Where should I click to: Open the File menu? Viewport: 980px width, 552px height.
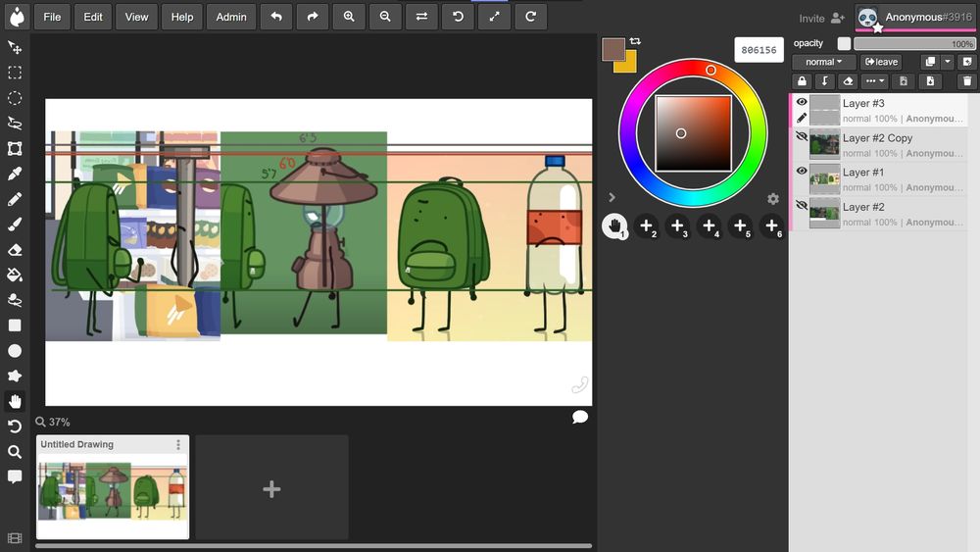[x=52, y=17]
